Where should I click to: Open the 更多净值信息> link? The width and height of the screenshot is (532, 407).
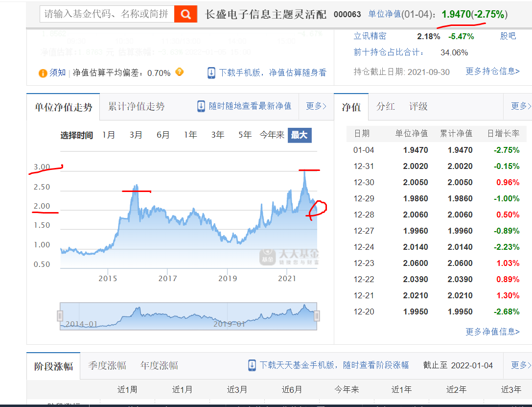click(x=492, y=332)
